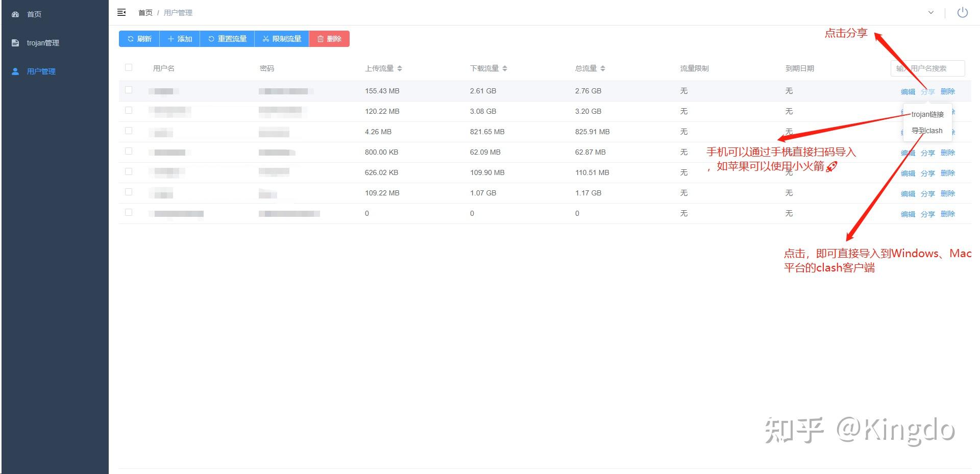
Task: Click the red 删除 toolbar button
Action: tap(329, 39)
